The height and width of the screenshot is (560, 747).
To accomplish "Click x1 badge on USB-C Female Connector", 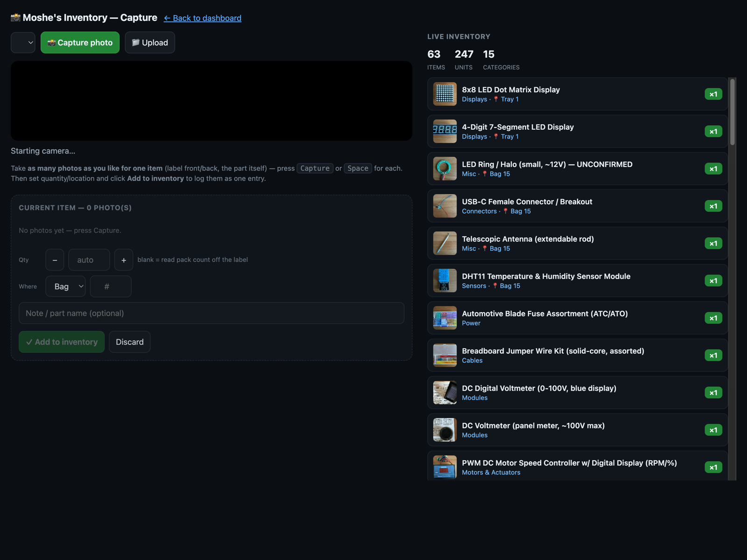I will [713, 206].
